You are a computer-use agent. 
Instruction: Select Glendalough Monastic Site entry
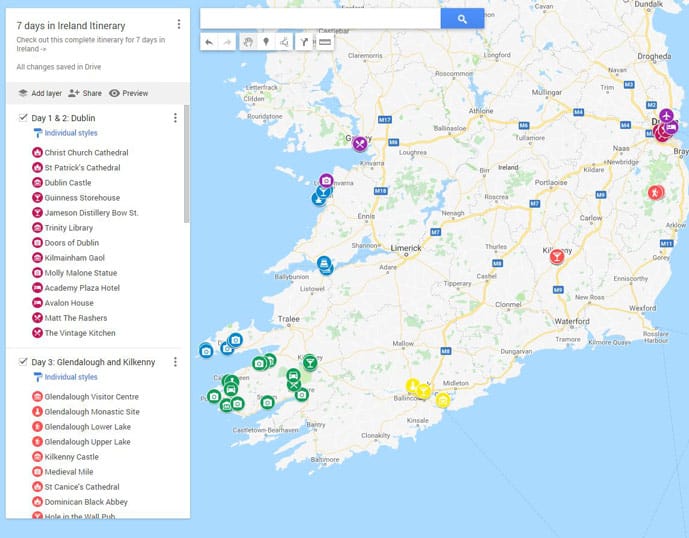86,411
